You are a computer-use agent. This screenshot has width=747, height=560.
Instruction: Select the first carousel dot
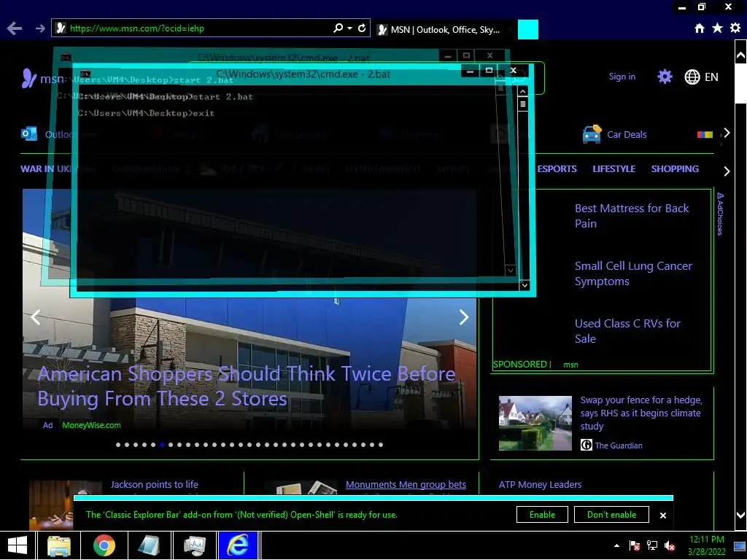[x=118, y=445]
